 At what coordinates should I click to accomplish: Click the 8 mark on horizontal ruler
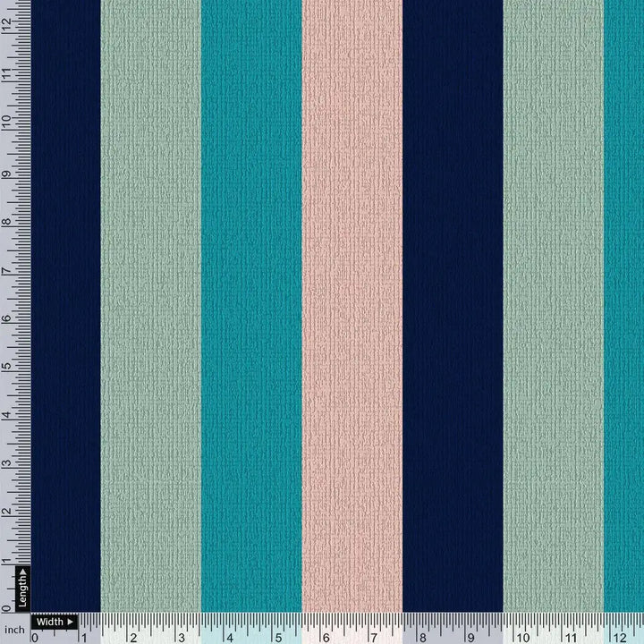pyautogui.click(x=423, y=637)
